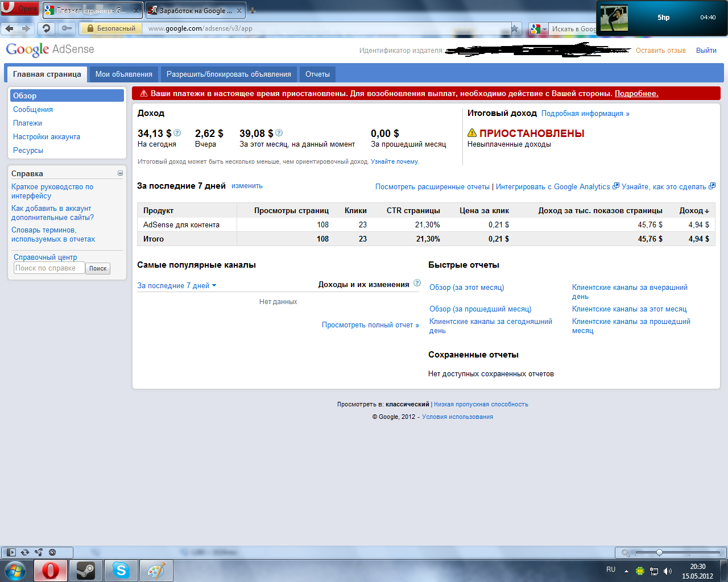Go forward with the browser forward arrow
Image resolution: width=728 pixels, height=582 pixels.
(x=26, y=28)
